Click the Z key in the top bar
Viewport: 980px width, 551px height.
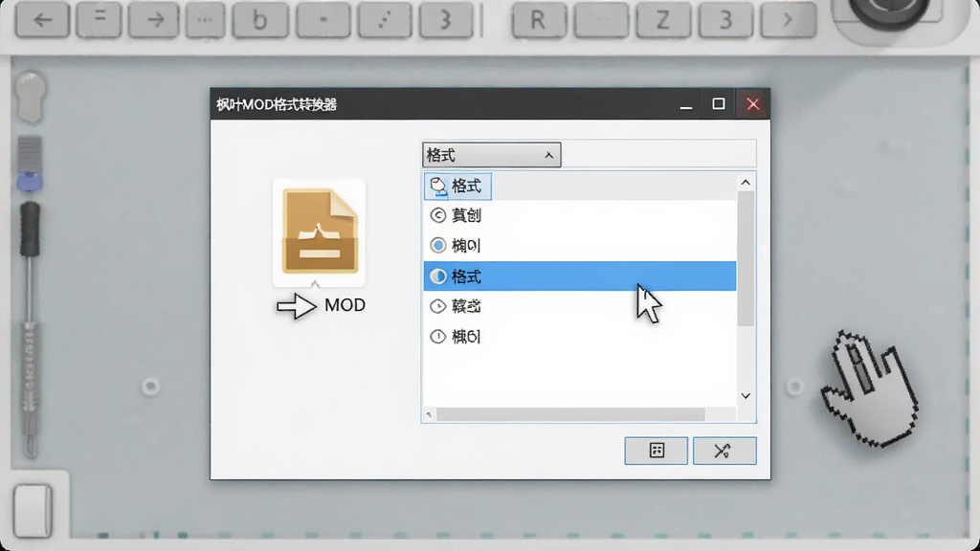pos(663,20)
